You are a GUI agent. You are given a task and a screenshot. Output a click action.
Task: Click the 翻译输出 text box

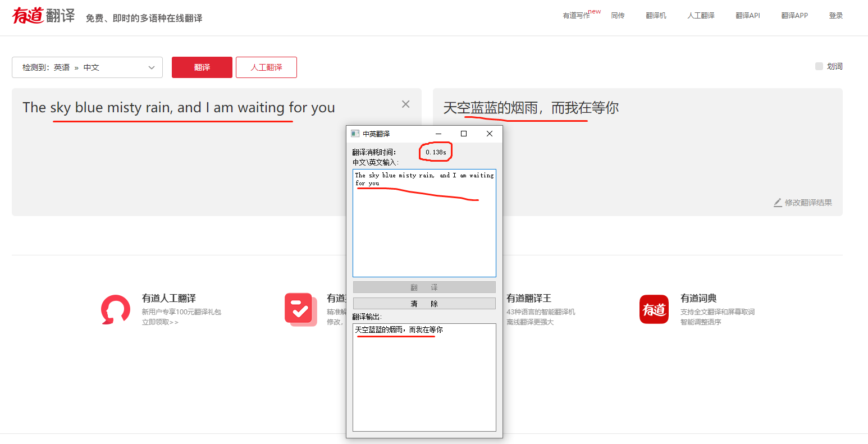[x=424, y=377]
